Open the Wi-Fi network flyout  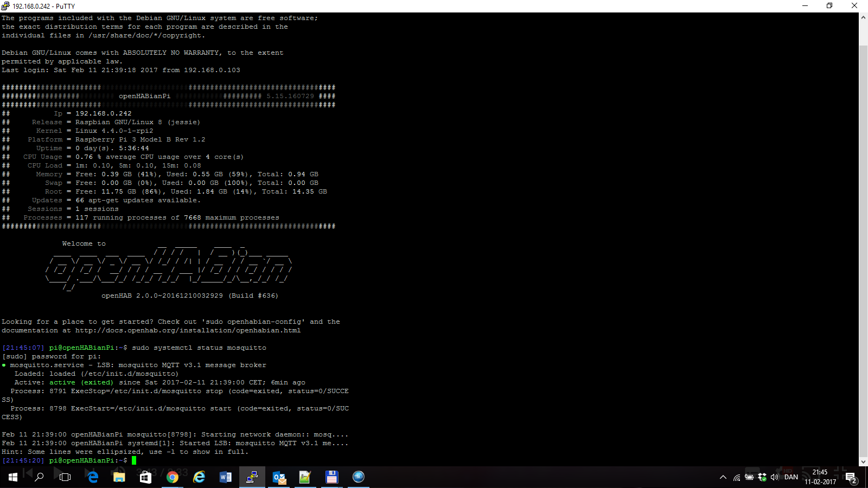[x=736, y=478]
